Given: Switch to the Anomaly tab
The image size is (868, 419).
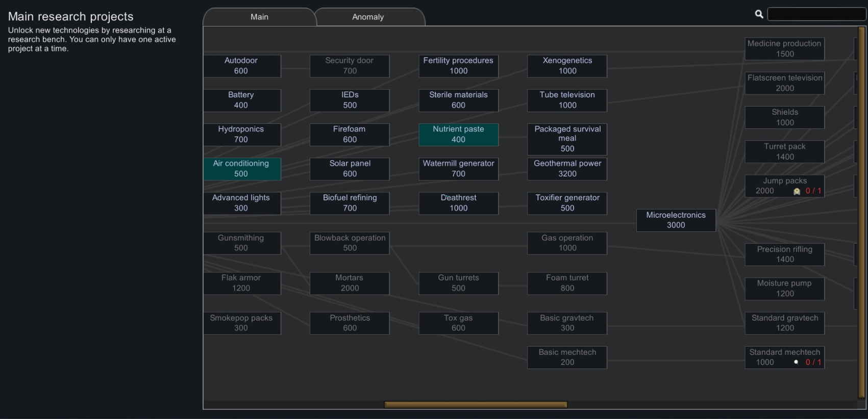Looking at the screenshot, I should click(368, 17).
